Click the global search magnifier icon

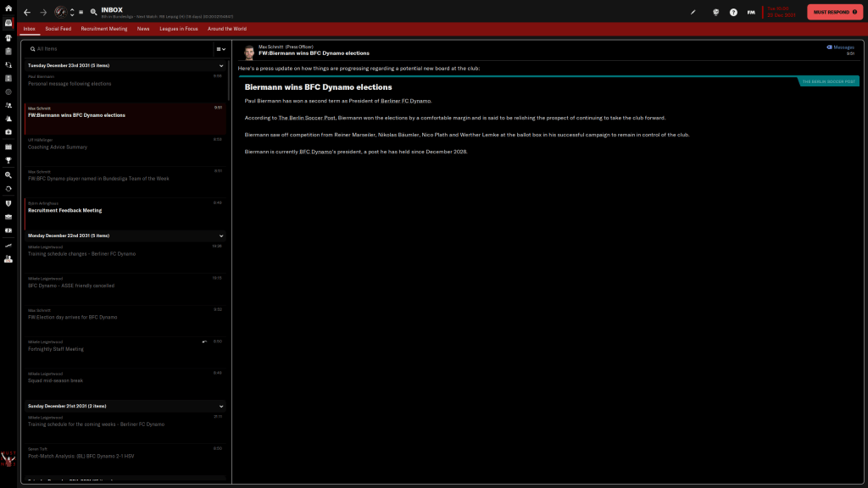(x=93, y=13)
